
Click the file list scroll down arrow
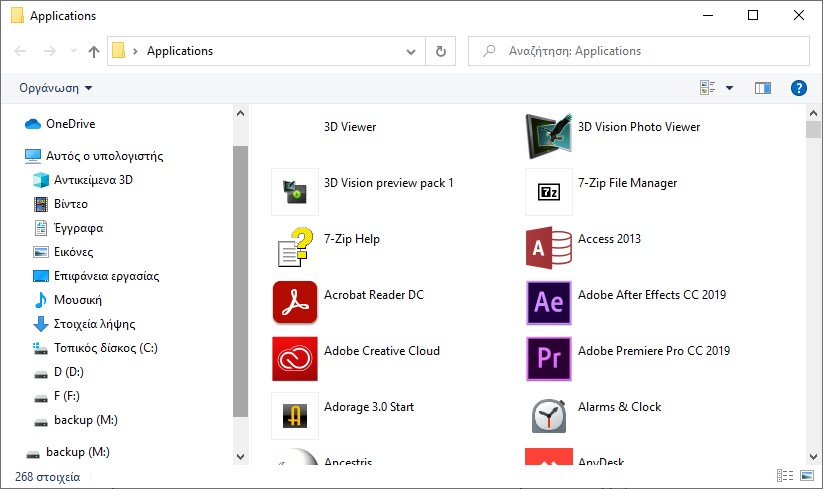click(813, 456)
